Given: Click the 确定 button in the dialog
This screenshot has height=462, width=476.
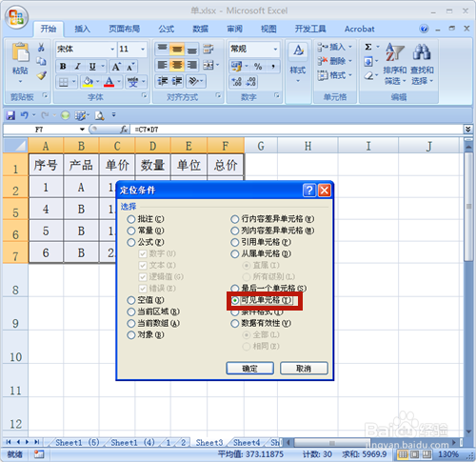Looking at the screenshot, I should [249, 369].
